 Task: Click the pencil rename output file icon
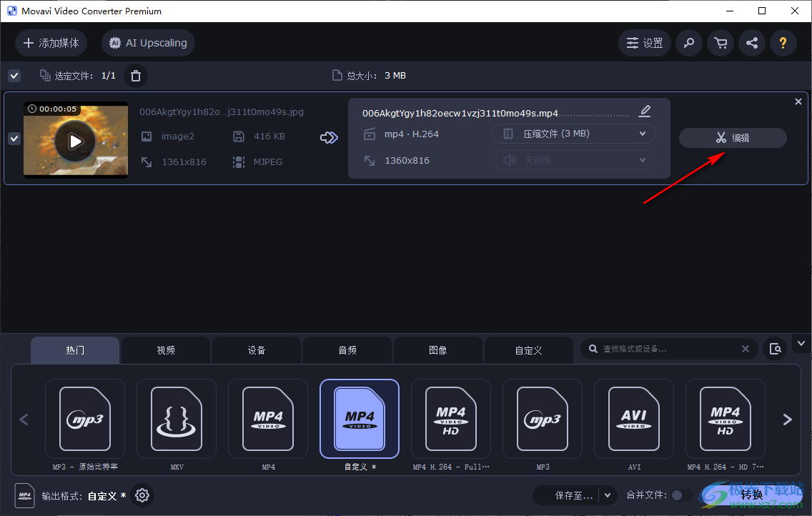pos(645,111)
